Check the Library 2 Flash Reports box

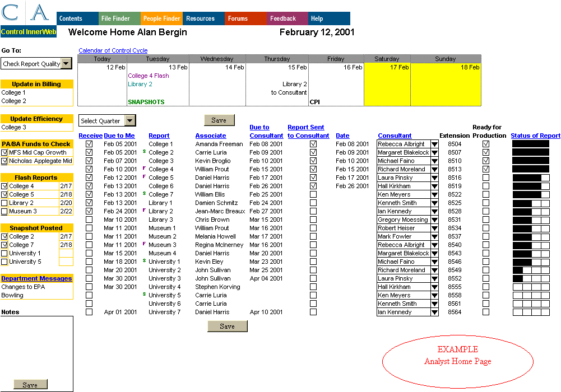pyautogui.click(x=4, y=203)
